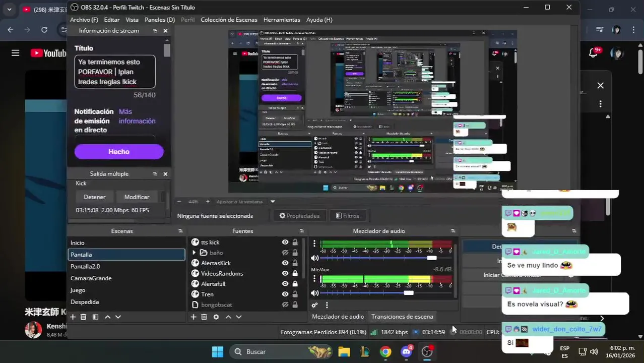Viewport: 644px width, 363px height.
Task: Open the Vista menu
Action: click(x=132, y=20)
